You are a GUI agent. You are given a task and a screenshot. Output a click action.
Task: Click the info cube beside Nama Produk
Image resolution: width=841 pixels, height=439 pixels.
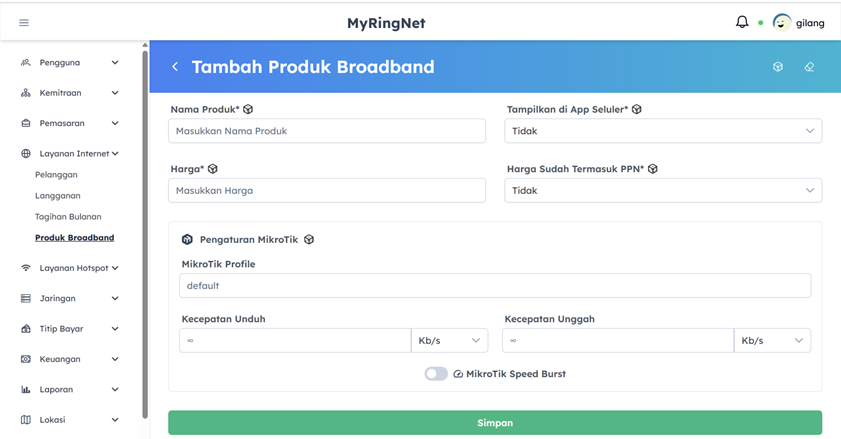248,109
